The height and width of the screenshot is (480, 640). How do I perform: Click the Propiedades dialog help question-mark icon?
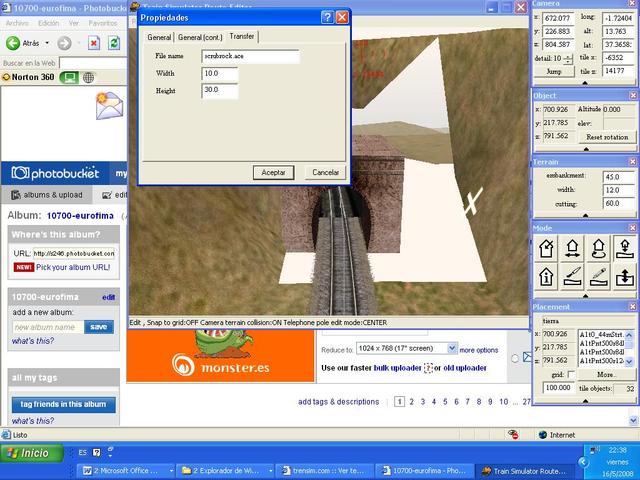click(326, 17)
